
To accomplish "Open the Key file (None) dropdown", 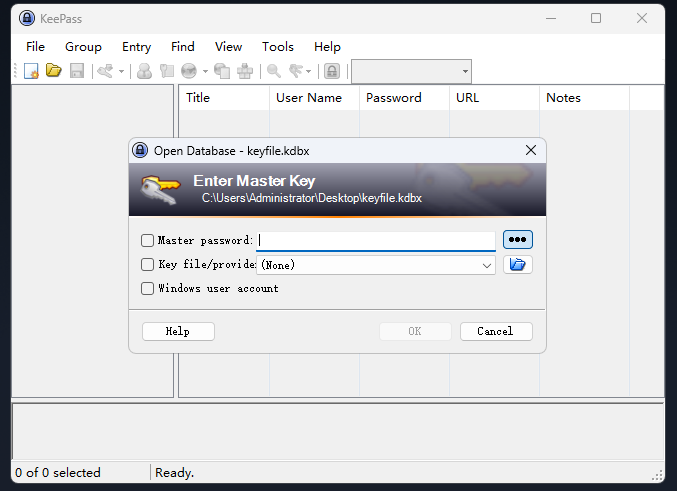I will pos(376,265).
